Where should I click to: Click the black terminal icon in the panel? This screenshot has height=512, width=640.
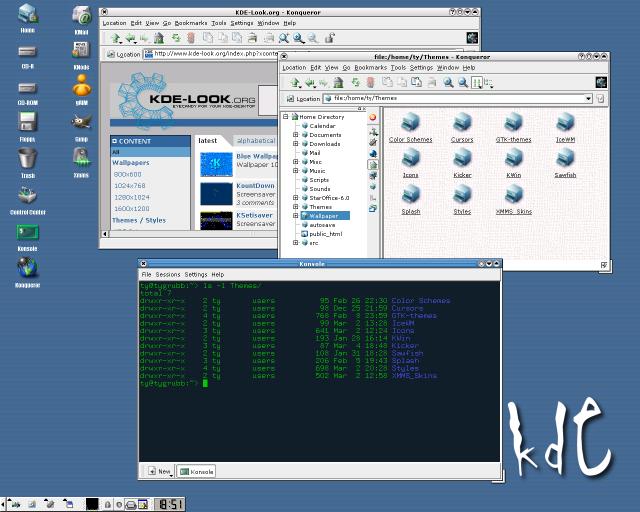92,504
